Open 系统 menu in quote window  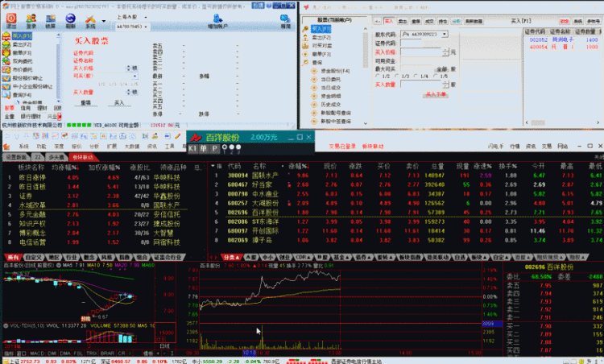click(24, 147)
